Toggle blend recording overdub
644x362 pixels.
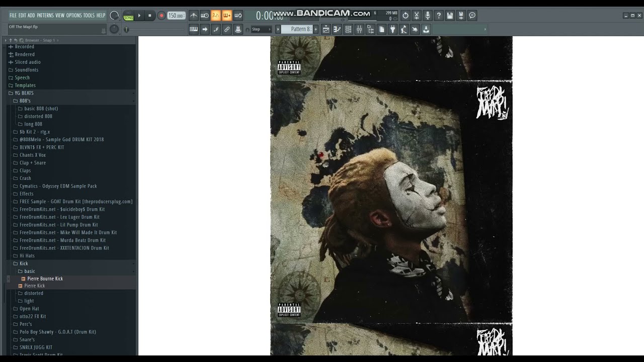click(227, 16)
